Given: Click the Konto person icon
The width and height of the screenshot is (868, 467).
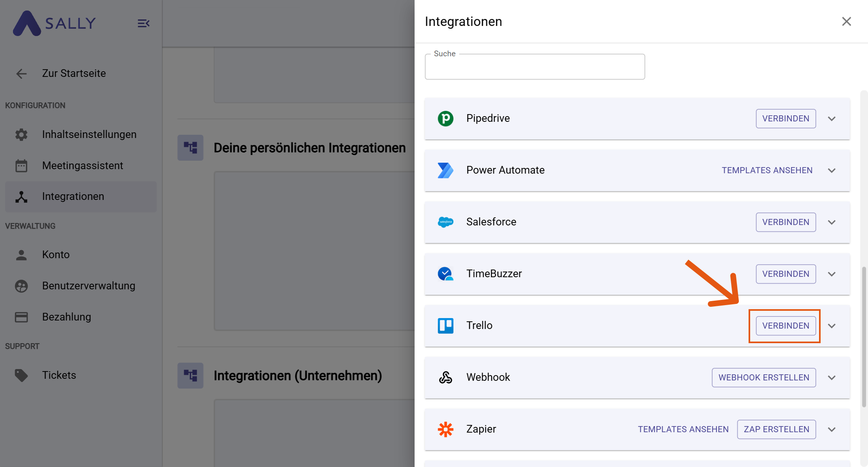Looking at the screenshot, I should 21,255.
